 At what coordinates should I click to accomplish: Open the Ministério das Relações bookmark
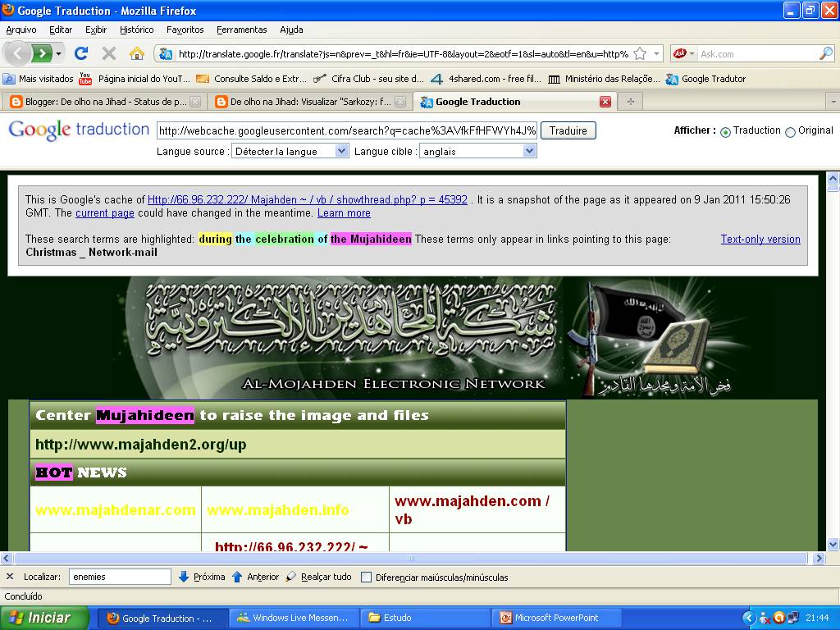tap(604, 79)
